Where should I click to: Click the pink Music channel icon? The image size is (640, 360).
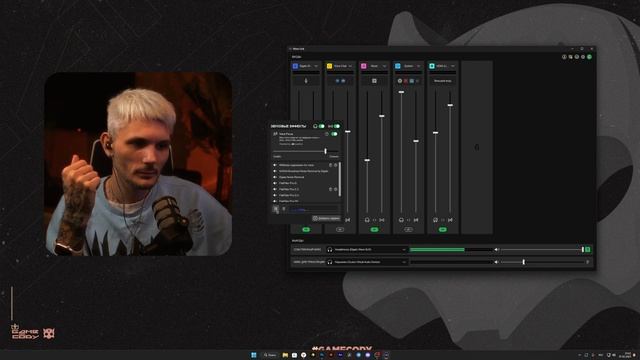click(x=364, y=66)
